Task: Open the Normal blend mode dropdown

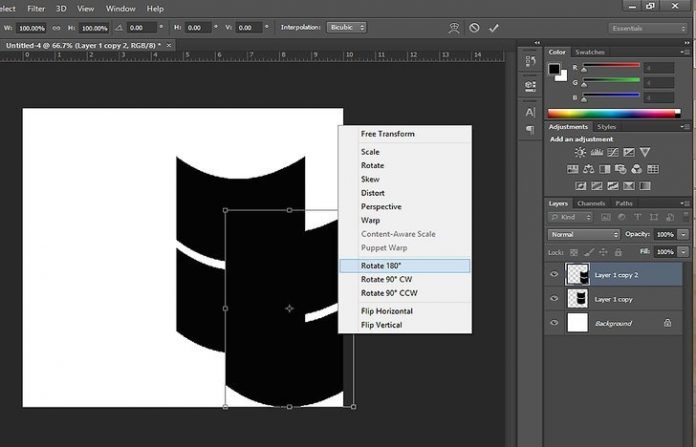Action: 584,234
